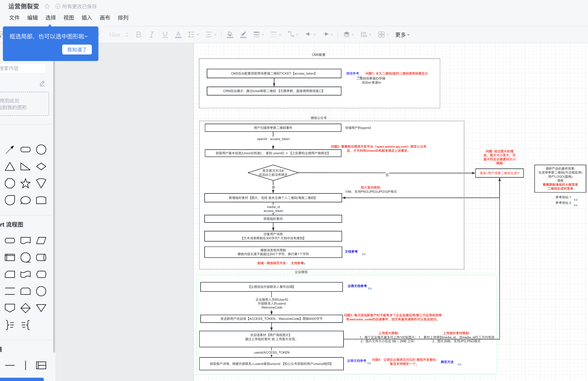This screenshot has width=588, height=381.
Task: Select the speech bubble shape
Action: pos(26,200)
